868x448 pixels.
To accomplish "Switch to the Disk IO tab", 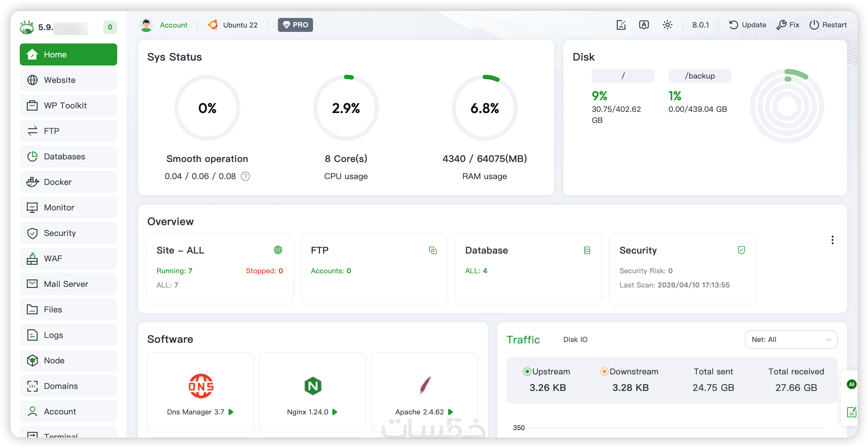I will coord(575,340).
